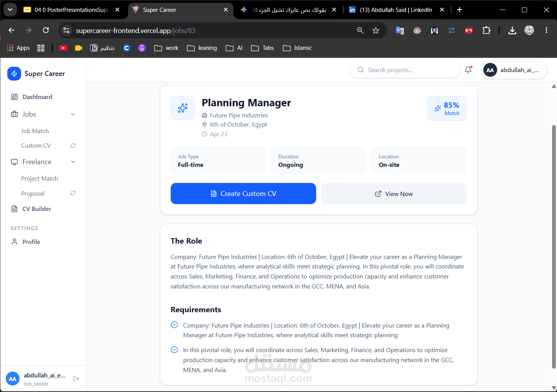Image resolution: width=557 pixels, height=392 pixels.
Task: Click the AA avatar in the top bar
Action: click(x=490, y=70)
